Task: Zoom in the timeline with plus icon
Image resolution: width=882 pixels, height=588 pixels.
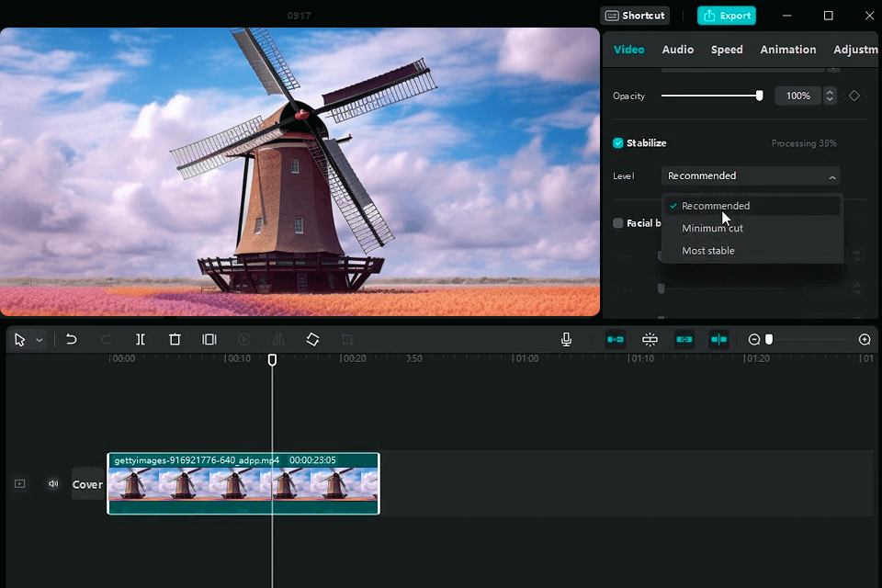Action: coord(865,339)
